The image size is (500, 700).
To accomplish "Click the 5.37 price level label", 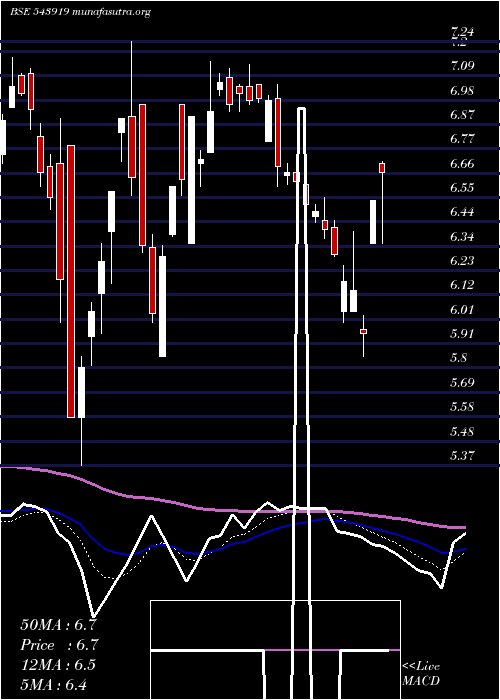I will tap(462, 455).
